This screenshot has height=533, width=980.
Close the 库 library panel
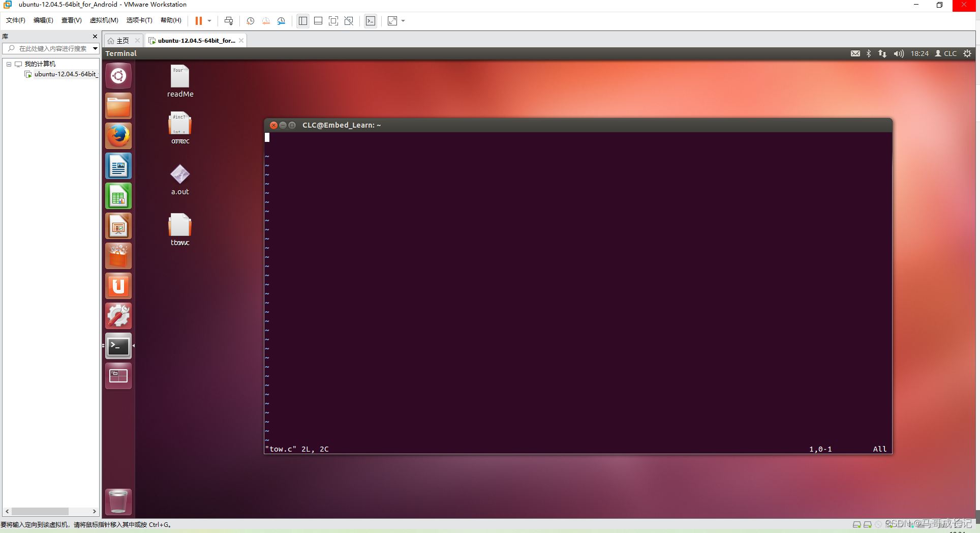point(95,36)
